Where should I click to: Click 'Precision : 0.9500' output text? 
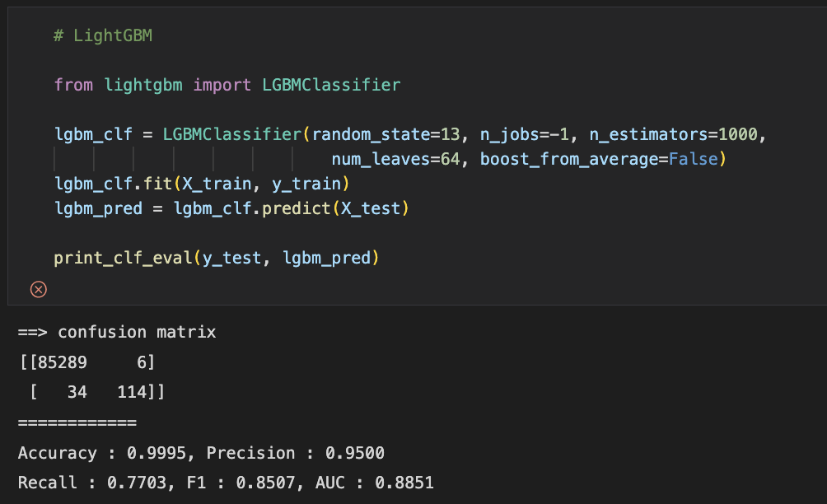[296, 454]
